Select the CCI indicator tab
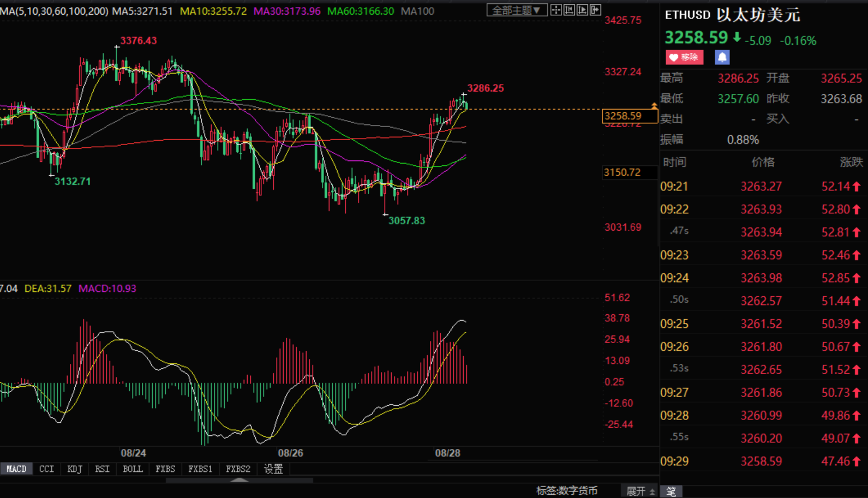This screenshot has width=868, height=498. [46, 469]
